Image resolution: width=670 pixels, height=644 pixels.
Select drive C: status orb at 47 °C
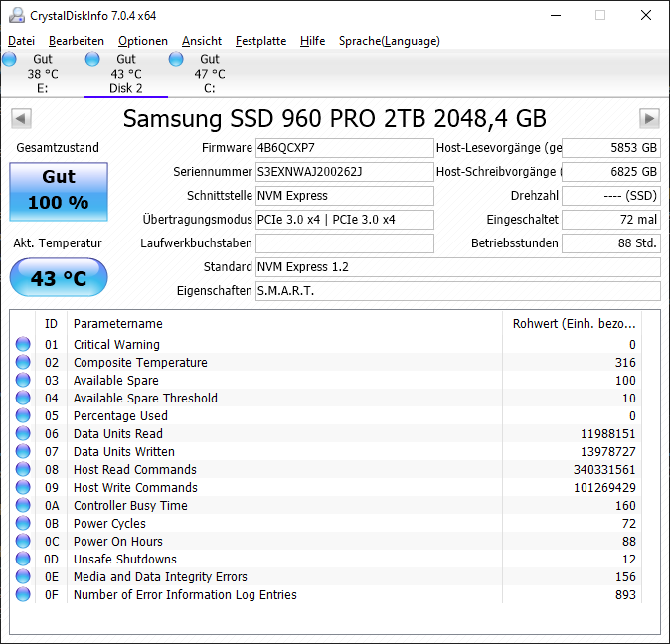[176, 60]
